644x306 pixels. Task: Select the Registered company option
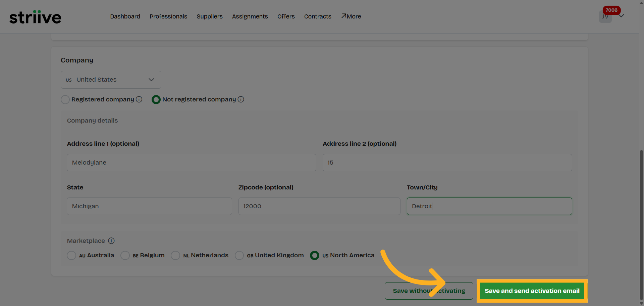65,99
